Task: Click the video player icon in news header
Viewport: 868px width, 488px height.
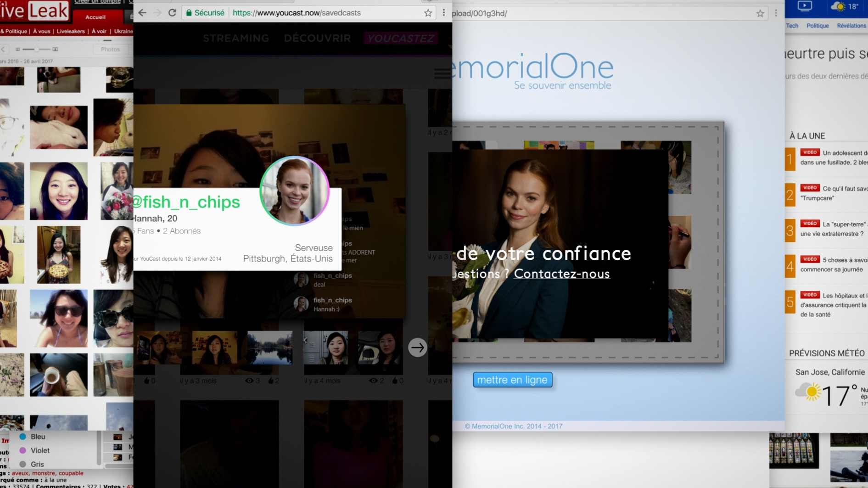Action: tap(805, 6)
